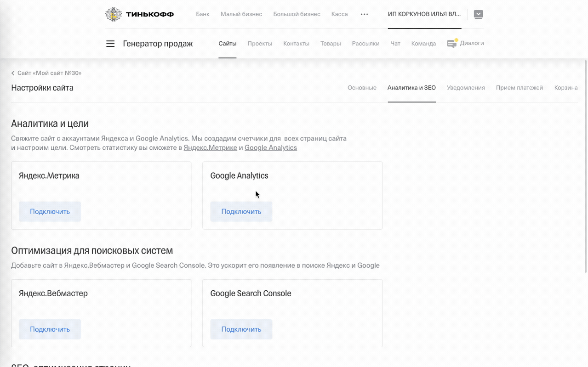The height and width of the screenshot is (367, 588).
Task: Go back via the arrow beside «Мой сайт №30»
Action: (x=13, y=73)
